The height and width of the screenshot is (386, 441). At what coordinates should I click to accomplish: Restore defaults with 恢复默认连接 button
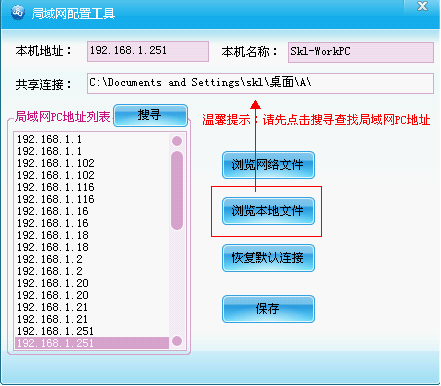coord(268,258)
